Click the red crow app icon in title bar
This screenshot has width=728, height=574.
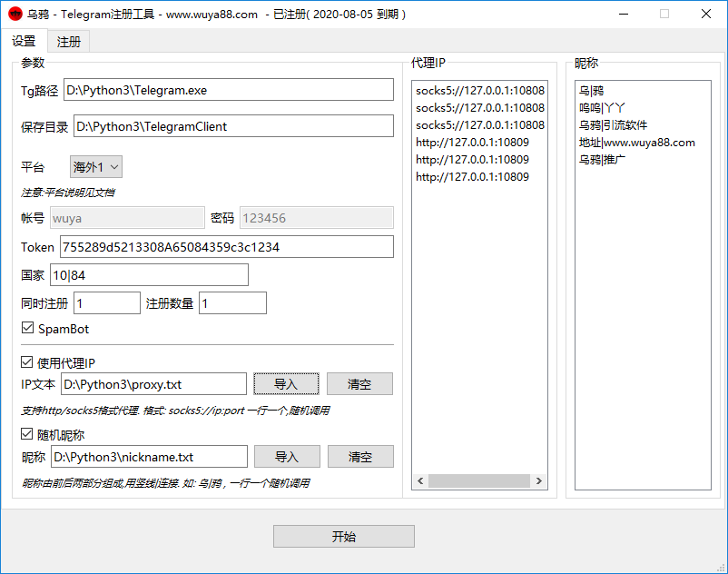[15, 14]
